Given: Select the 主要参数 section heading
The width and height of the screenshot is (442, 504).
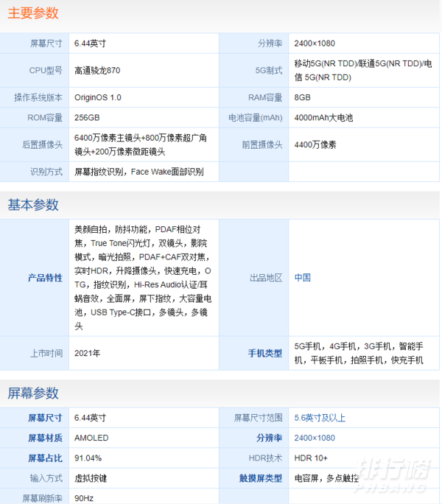Looking at the screenshot, I should point(33,13).
